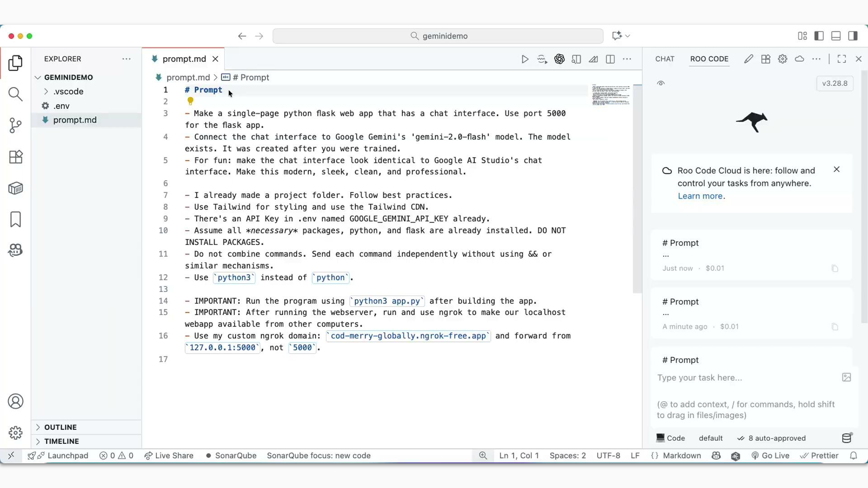Open the Bookmarks view in activity bar

tap(15, 220)
